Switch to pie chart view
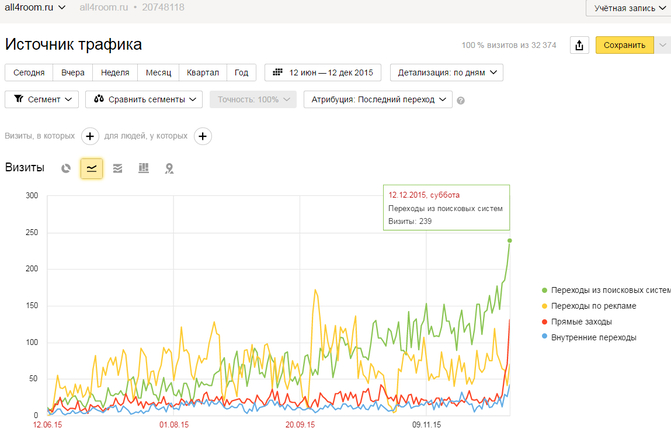This screenshot has height=428, width=671. pos(66,169)
